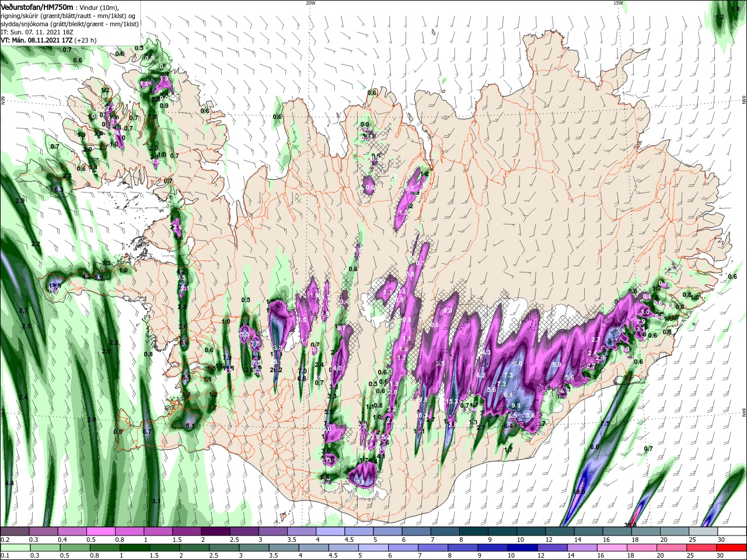Click the 9.3 precipitation value on the map
This screenshot has height=560, width=747.
tap(515, 405)
